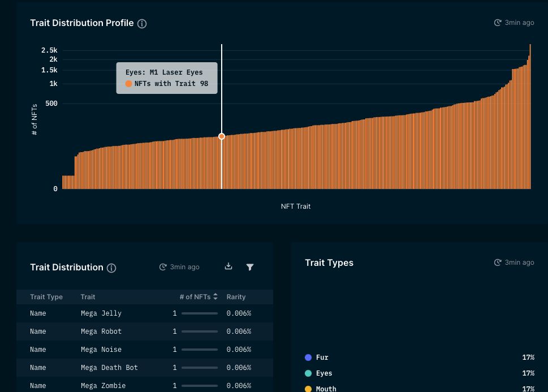Click the Mega Jelly rarity progress bar

pyautogui.click(x=200, y=313)
